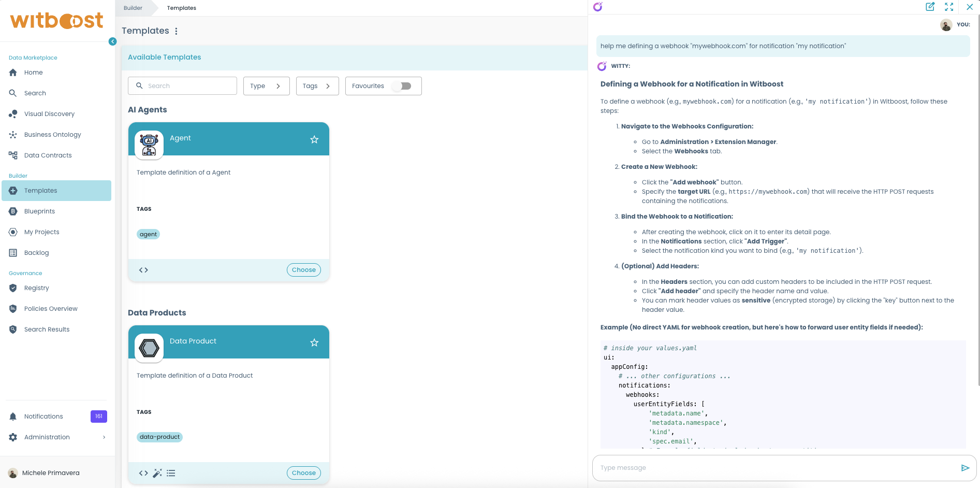The height and width of the screenshot is (488, 980).
Task: Favourite the Agent template star
Action: 314,139
